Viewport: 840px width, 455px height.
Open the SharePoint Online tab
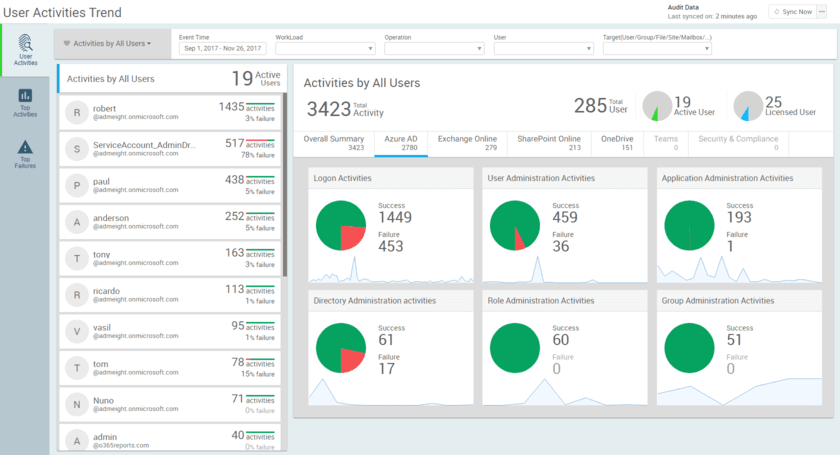point(547,143)
